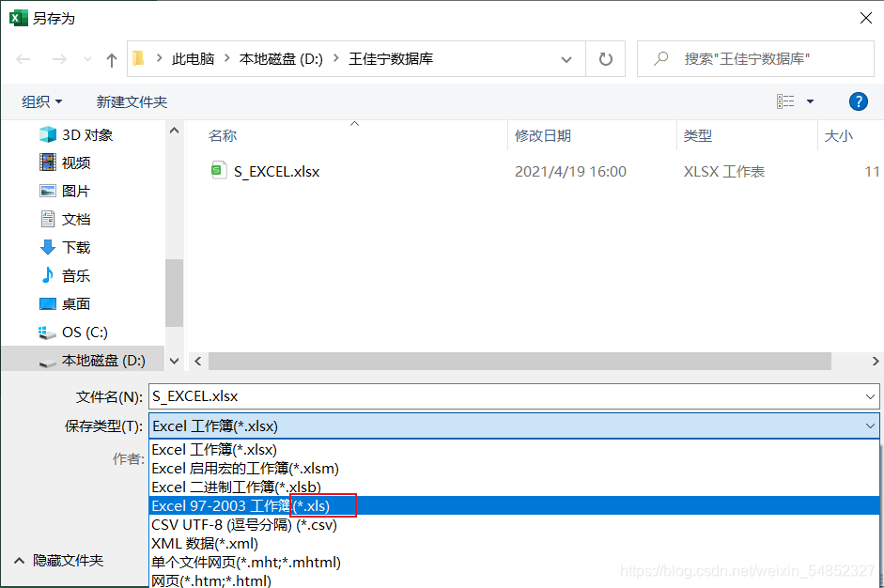
Task: Select 本地磁盘 (D:) in the address path
Action: 281,58
